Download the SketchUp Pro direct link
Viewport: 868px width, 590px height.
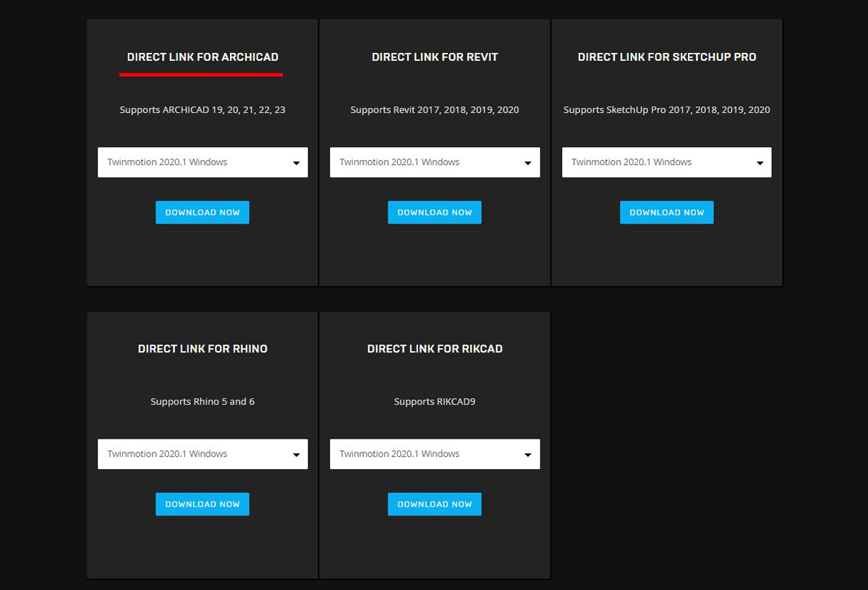pos(667,212)
